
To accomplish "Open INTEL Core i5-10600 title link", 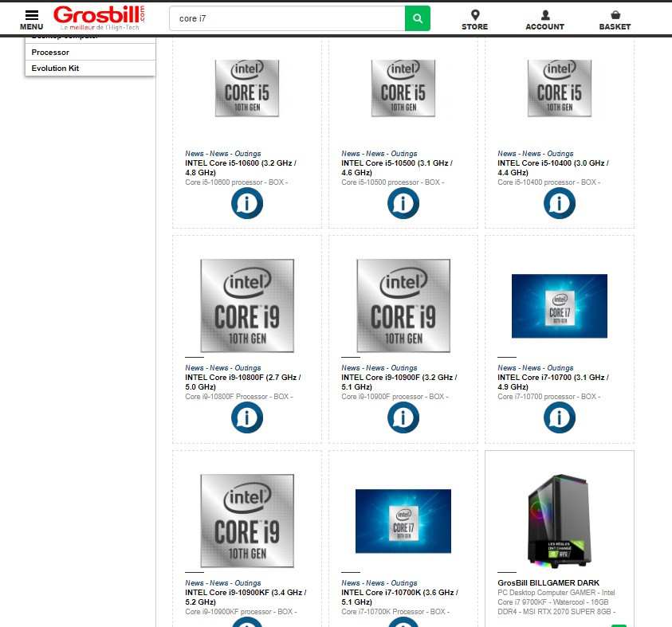I will point(241,168).
